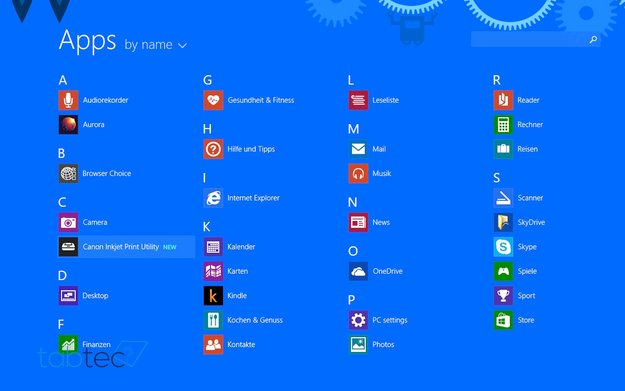The height and width of the screenshot is (391, 625).
Task: Open Kochen & Genuss cutlery icon
Action: click(x=213, y=320)
